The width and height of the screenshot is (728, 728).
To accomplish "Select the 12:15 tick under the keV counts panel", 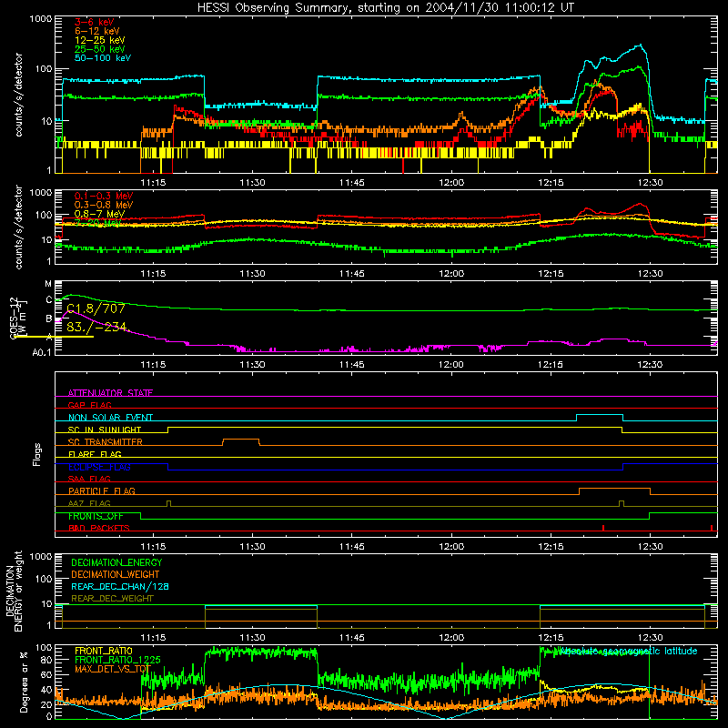I will pos(551,183).
